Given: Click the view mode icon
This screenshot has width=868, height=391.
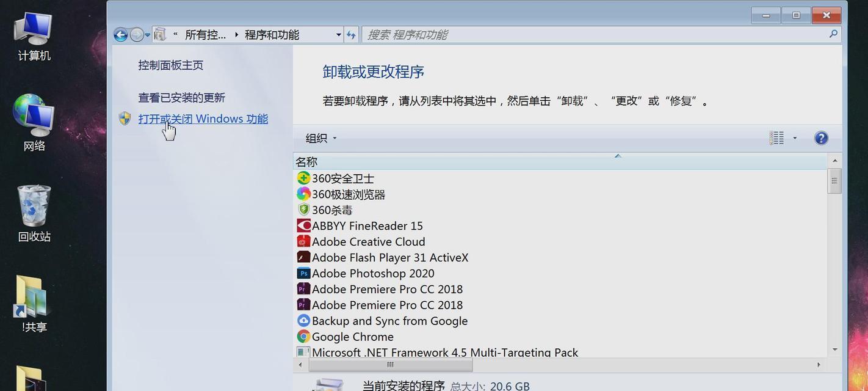Looking at the screenshot, I should click(776, 138).
